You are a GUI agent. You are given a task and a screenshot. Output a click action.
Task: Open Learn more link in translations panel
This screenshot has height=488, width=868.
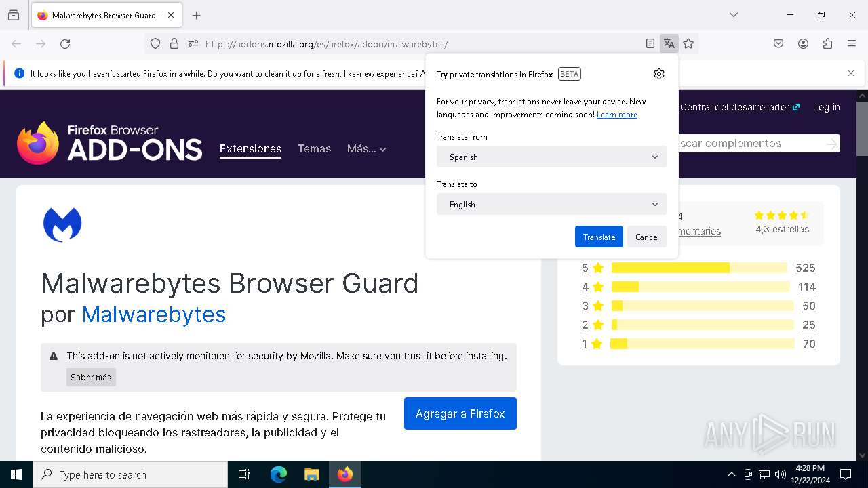[x=617, y=115]
